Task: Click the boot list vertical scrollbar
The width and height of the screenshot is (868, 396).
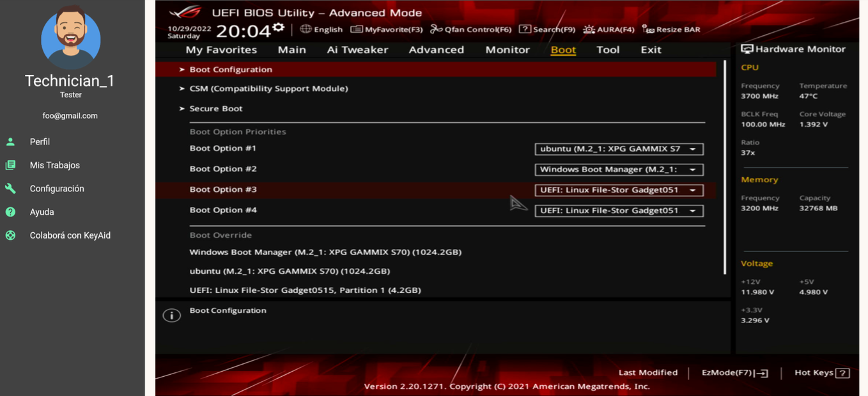Action: (x=725, y=168)
